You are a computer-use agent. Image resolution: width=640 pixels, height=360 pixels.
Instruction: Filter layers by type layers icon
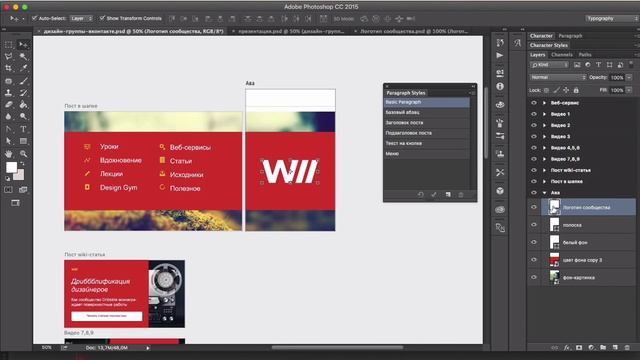point(598,65)
